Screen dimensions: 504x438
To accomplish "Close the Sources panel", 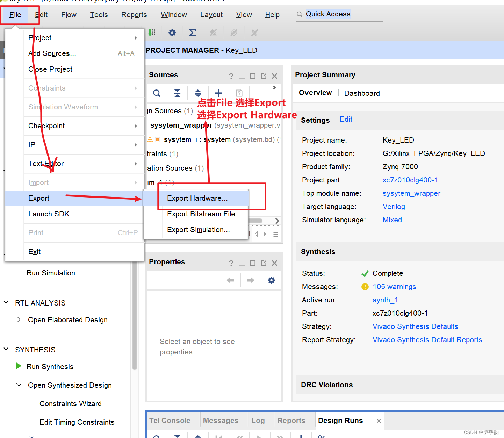I will coord(275,76).
